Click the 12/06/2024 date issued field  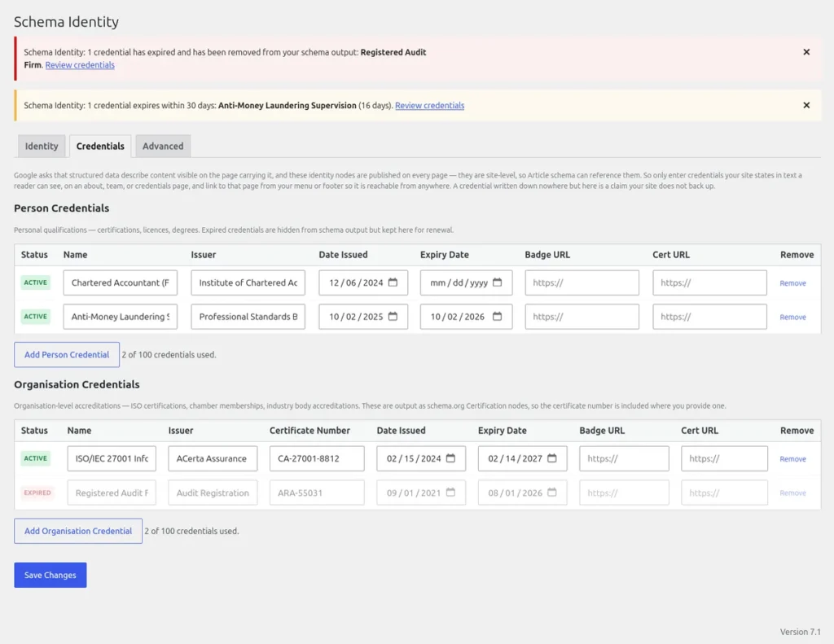(x=363, y=283)
